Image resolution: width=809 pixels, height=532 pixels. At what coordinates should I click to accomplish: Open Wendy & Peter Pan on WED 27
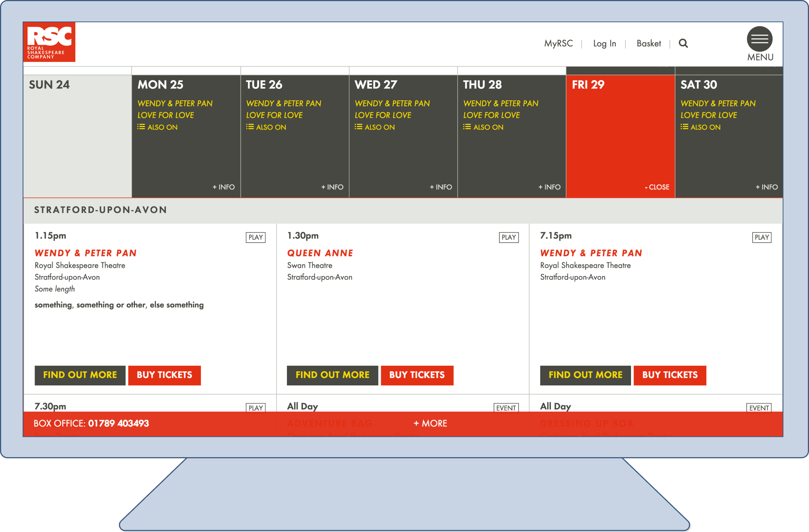point(392,103)
